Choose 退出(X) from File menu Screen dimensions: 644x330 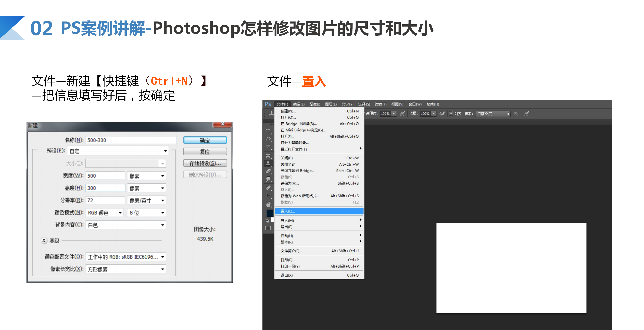(x=319, y=275)
